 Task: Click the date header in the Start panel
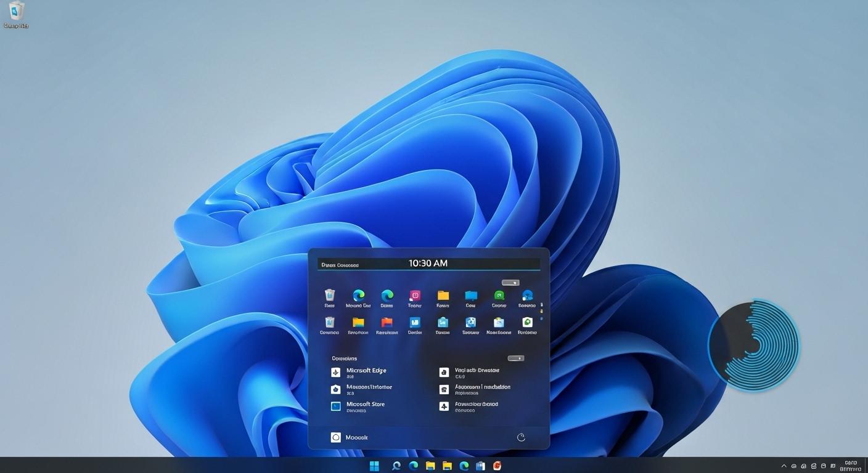[x=340, y=264]
